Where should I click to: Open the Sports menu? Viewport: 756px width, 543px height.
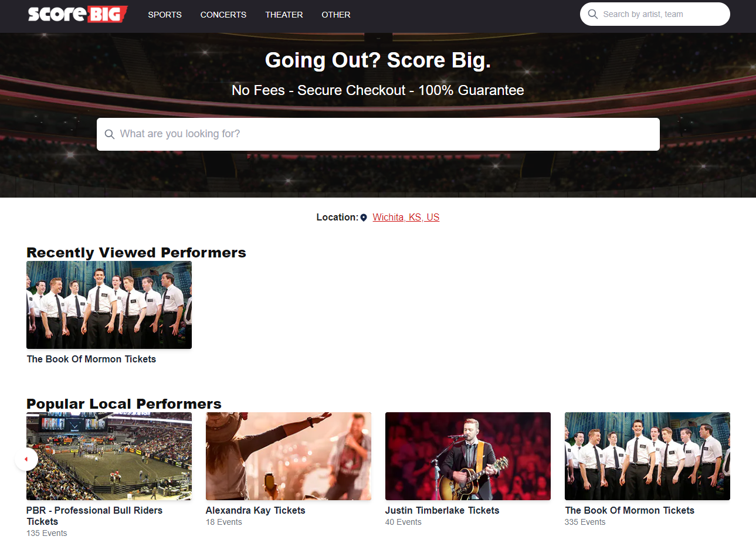point(165,15)
